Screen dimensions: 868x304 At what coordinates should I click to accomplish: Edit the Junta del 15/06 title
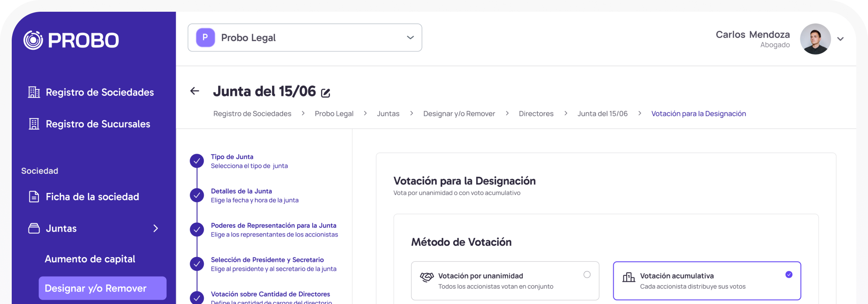[326, 93]
